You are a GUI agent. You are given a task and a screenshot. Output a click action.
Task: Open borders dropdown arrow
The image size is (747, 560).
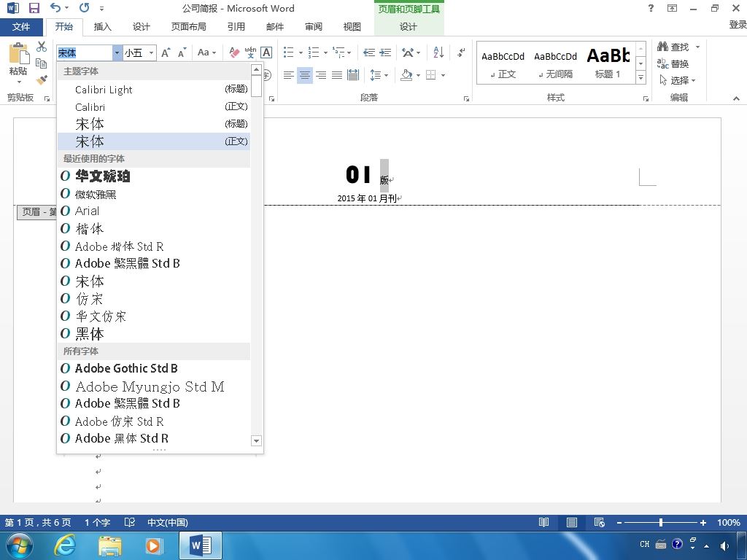(x=443, y=75)
